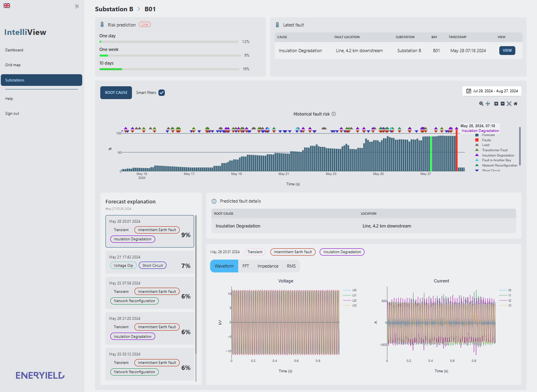The width and height of the screenshot is (537, 392).
Task: Zoom out using the minus icon
Action: 503,104
